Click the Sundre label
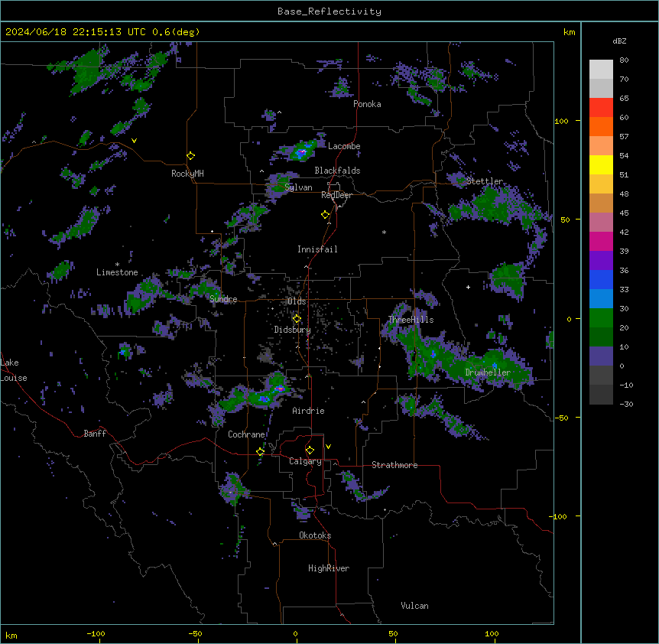This screenshot has width=659, height=644. pos(223,299)
